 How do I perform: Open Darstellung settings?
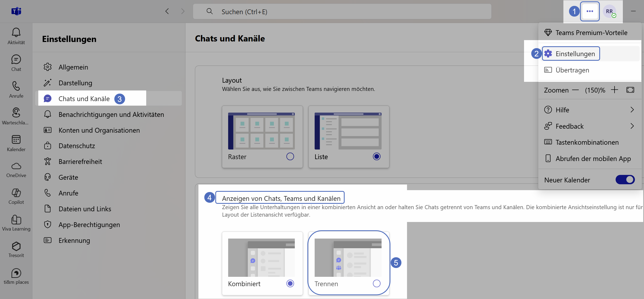point(108,83)
